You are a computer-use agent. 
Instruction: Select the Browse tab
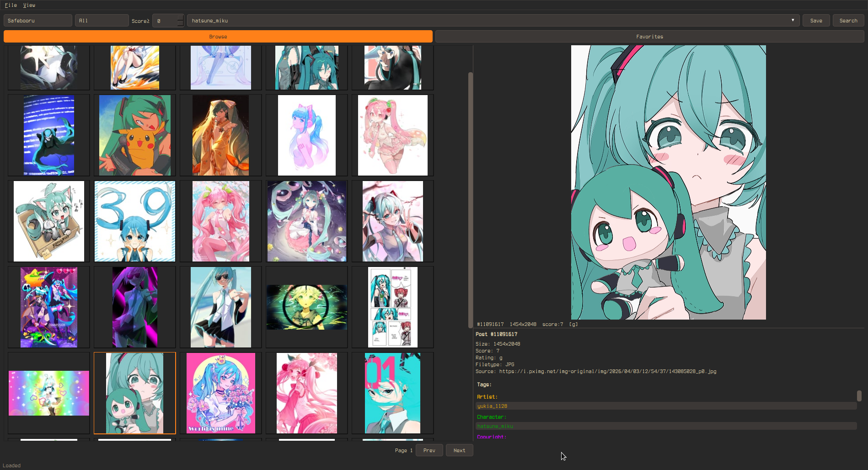(x=218, y=37)
